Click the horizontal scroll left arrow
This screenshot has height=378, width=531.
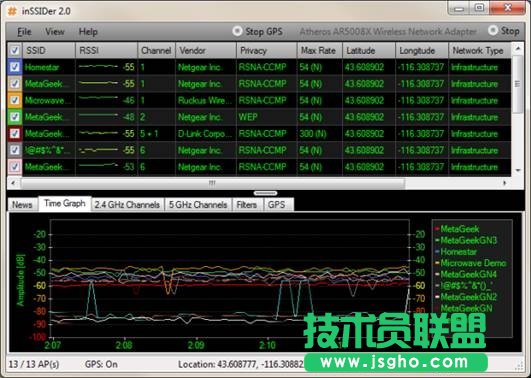pyautogui.click(x=13, y=183)
